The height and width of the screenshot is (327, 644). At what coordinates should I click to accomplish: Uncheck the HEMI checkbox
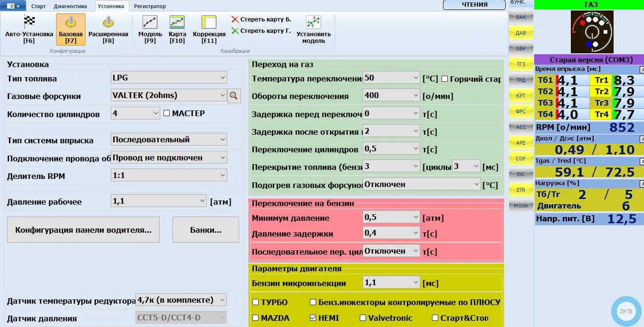(x=313, y=318)
